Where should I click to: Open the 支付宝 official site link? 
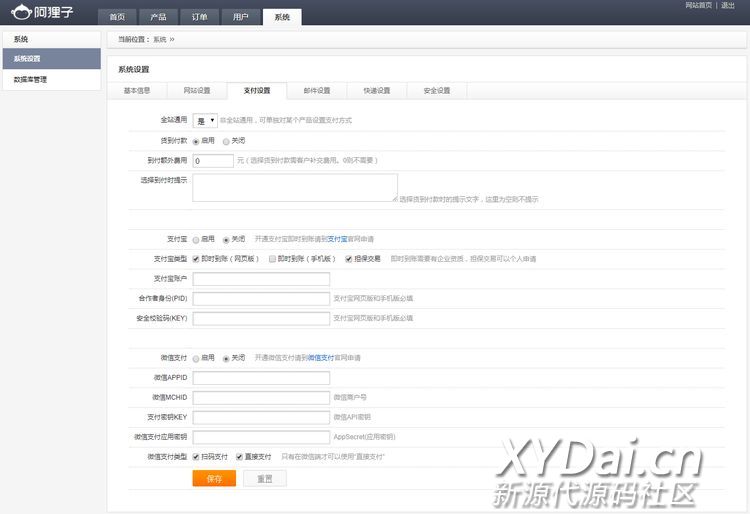pos(338,239)
